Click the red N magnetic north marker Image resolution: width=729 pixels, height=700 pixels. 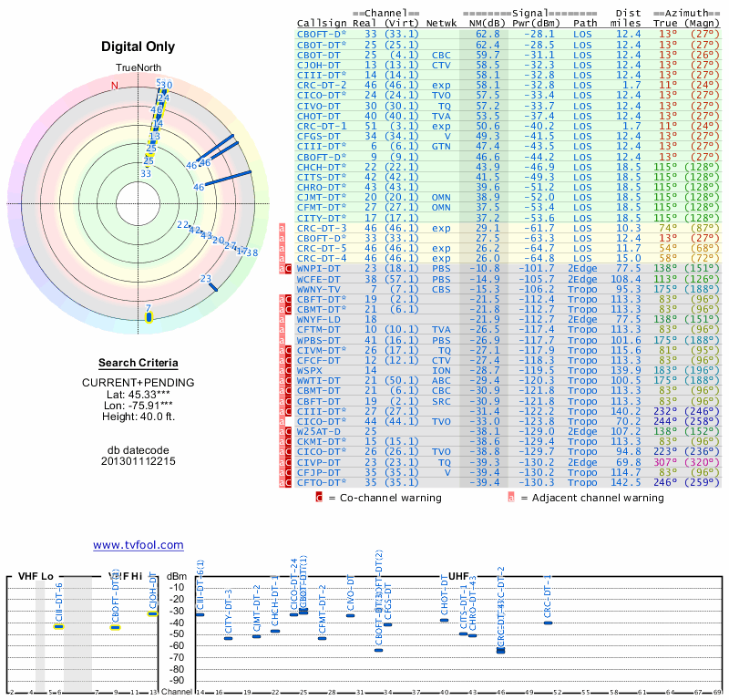coord(115,86)
